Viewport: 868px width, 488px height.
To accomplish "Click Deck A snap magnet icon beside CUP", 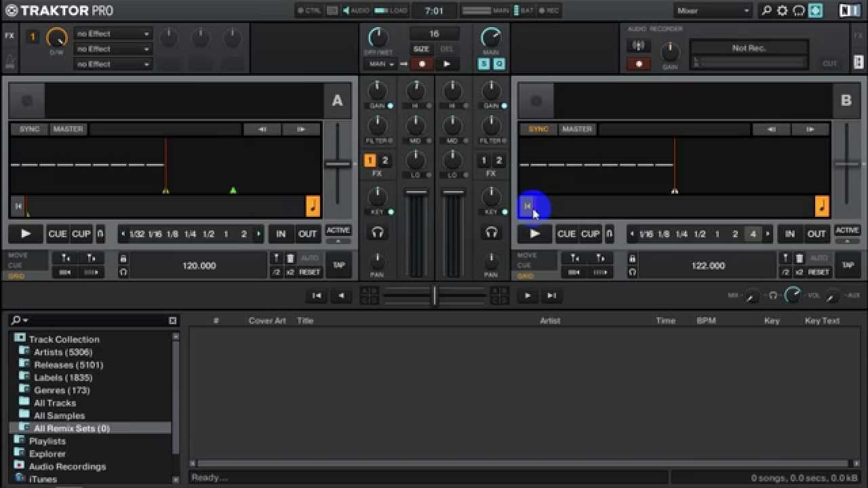I will (100, 234).
